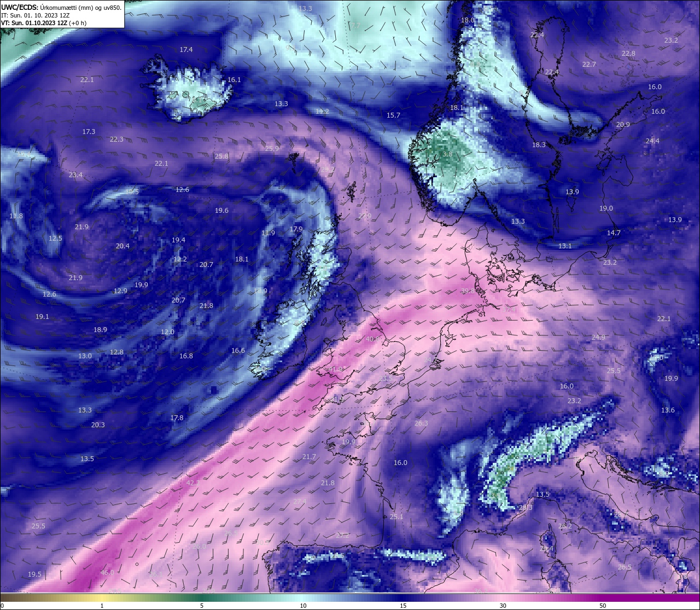Select the 14.7 map value
This screenshot has width=700, height=610.
tap(614, 233)
